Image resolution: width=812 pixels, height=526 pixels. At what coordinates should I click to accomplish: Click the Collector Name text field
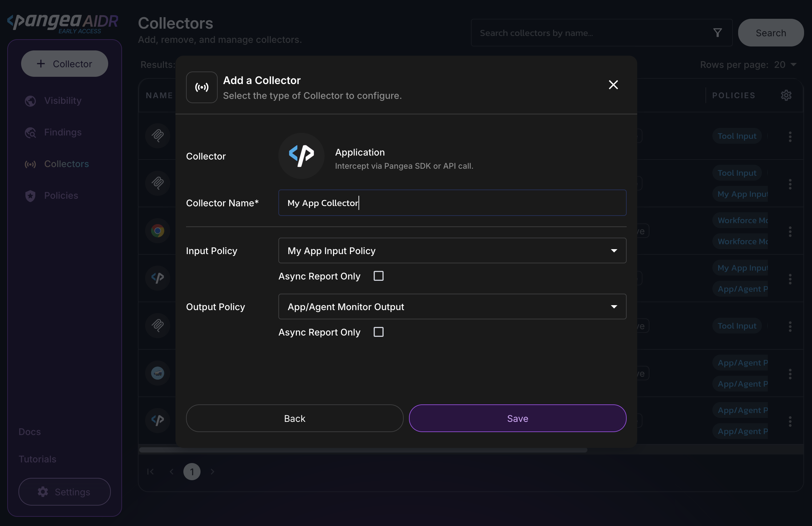pyautogui.click(x=452, y=203)
